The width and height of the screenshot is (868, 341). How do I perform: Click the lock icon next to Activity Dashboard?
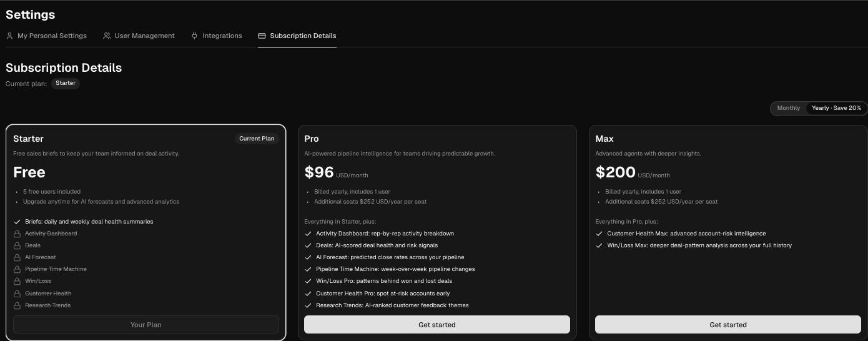[x=17, y=234]
